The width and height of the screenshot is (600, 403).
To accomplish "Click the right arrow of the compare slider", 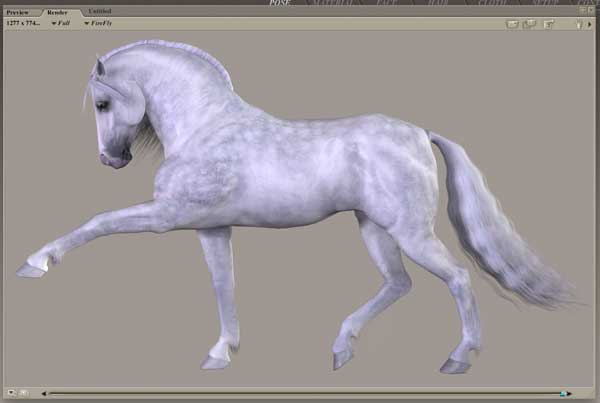I will click(569, 393).
